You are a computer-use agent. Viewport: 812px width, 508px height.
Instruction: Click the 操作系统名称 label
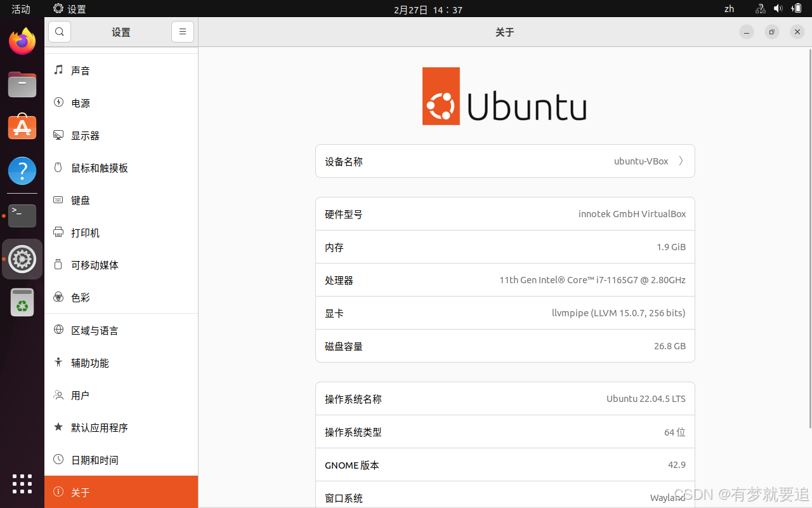coord(353,399)
